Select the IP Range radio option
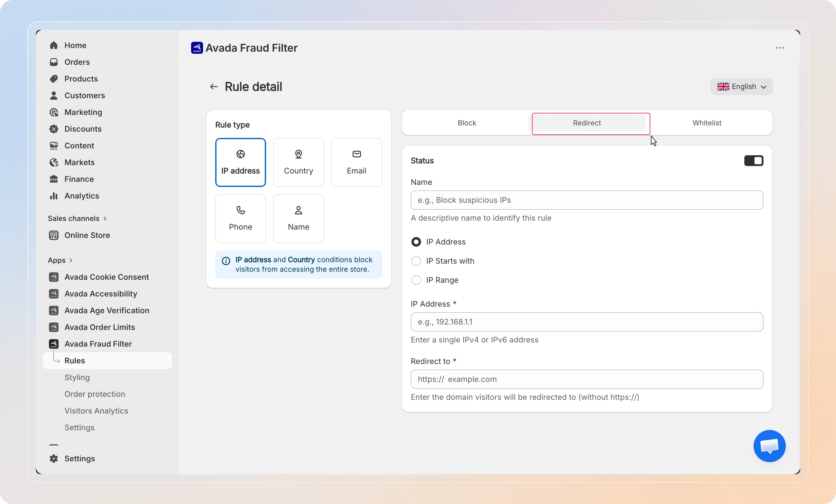 coord(416,280)
